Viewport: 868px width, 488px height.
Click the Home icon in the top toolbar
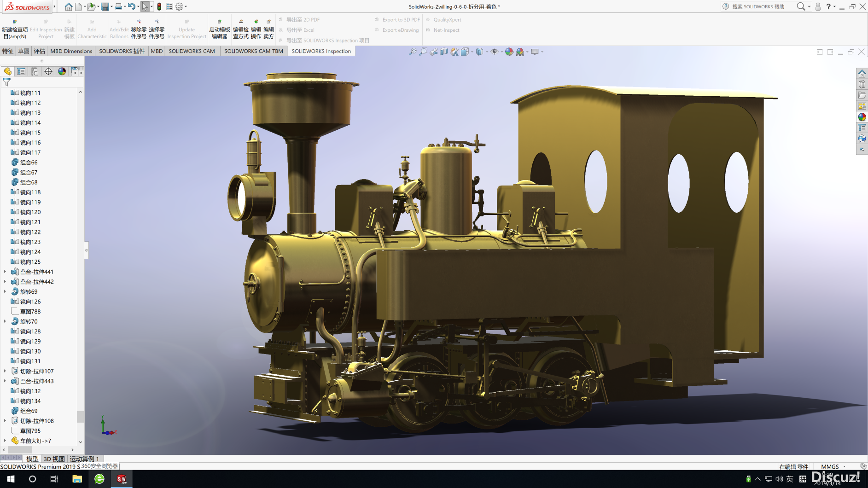68,6
